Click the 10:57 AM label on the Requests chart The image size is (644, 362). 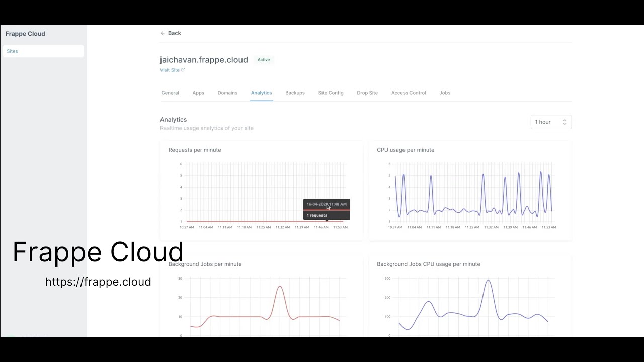click(187, 227)
